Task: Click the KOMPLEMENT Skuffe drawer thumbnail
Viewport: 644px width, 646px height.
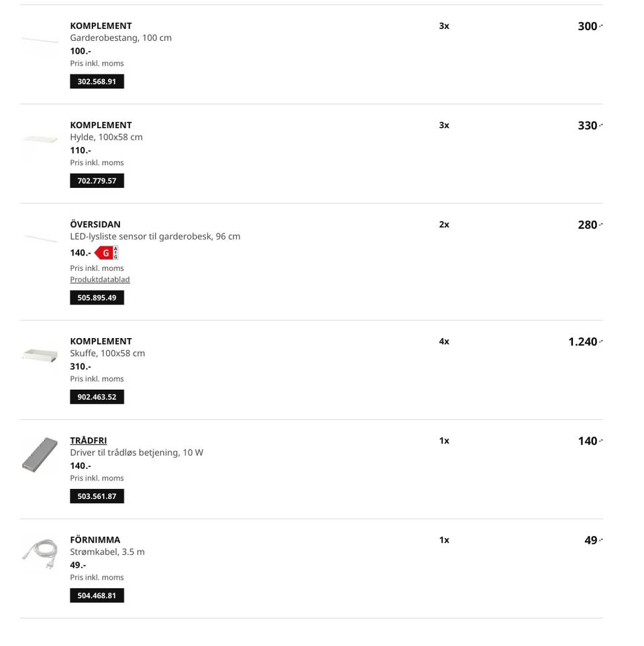Action: pyautogui.click(x=40, y=354)
